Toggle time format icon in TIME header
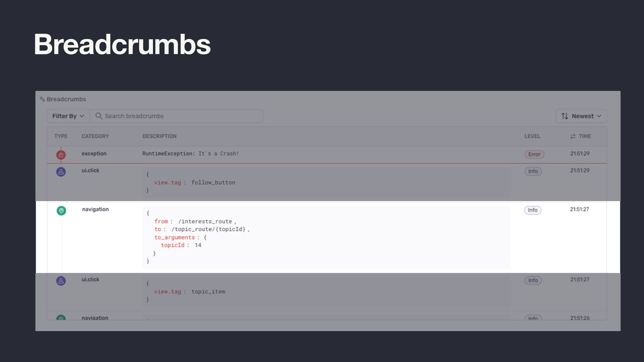644x362 pixels. (573, 136)
